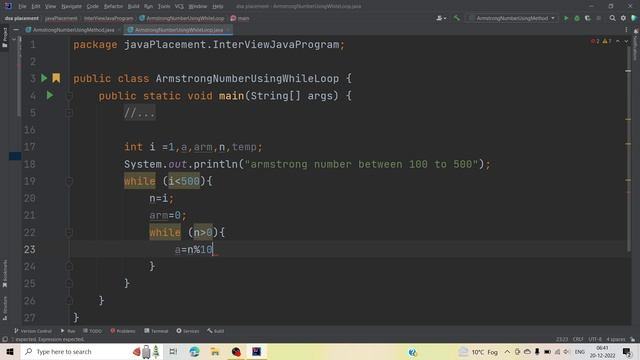Viewport: 640px width, 360px height.
Task: Click the fold end marker on line 24
Action: pos(69,267)
